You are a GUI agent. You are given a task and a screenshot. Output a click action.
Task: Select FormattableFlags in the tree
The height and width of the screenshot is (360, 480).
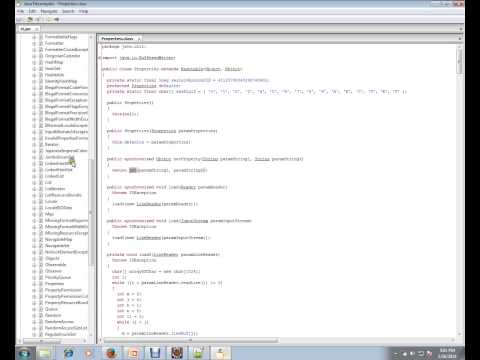point(61,37)
